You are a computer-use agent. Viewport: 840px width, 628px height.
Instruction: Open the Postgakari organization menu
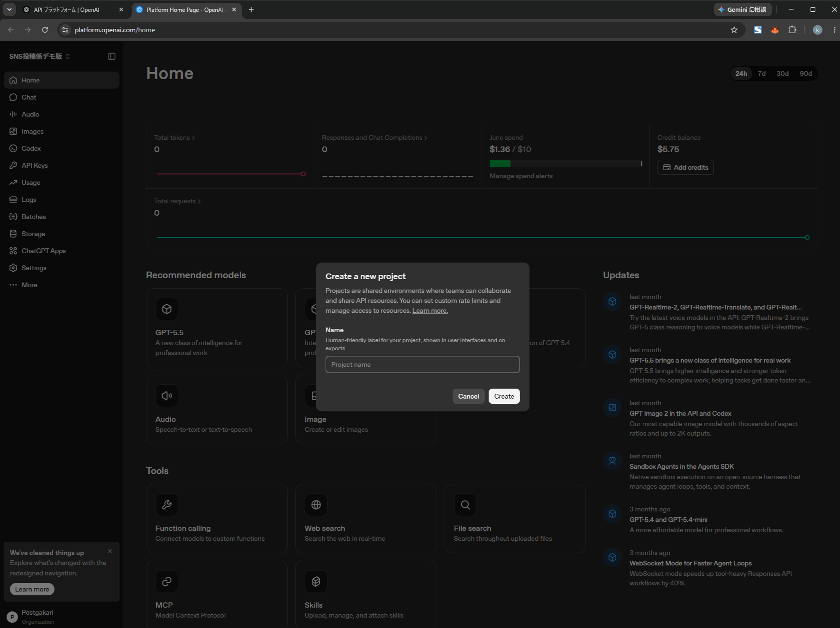[x=61, y=617]
